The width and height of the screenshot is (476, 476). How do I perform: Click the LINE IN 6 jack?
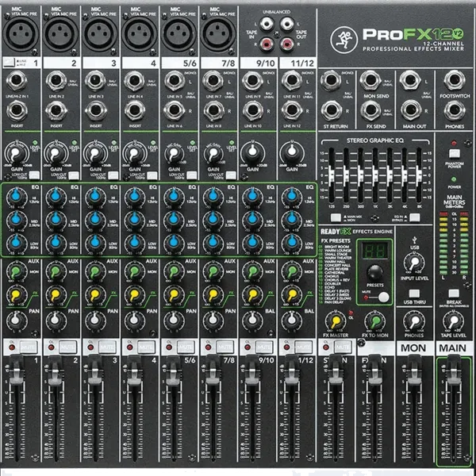[x=174, y=110]
